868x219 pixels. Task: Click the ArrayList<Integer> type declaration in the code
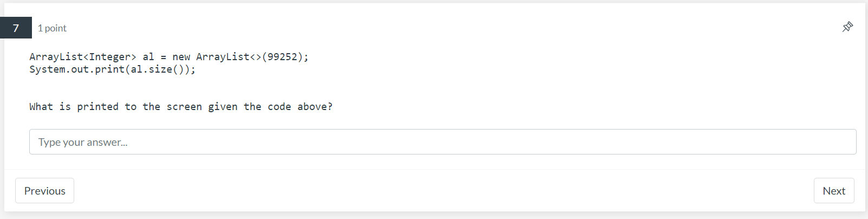tap(83, 57)
